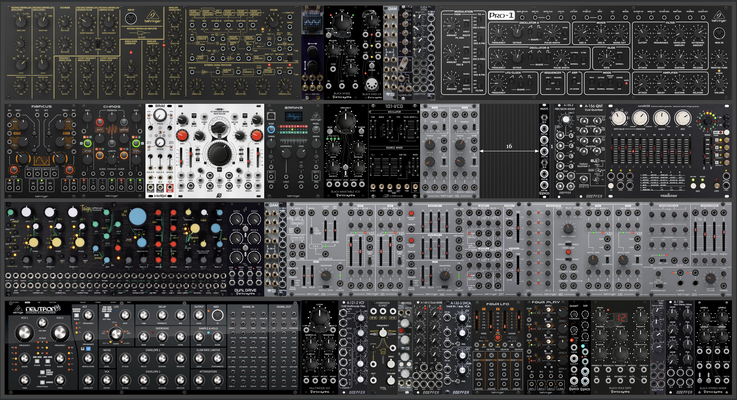Select the Four Play module
737x400 pixels.
click(x=546, y=346)
